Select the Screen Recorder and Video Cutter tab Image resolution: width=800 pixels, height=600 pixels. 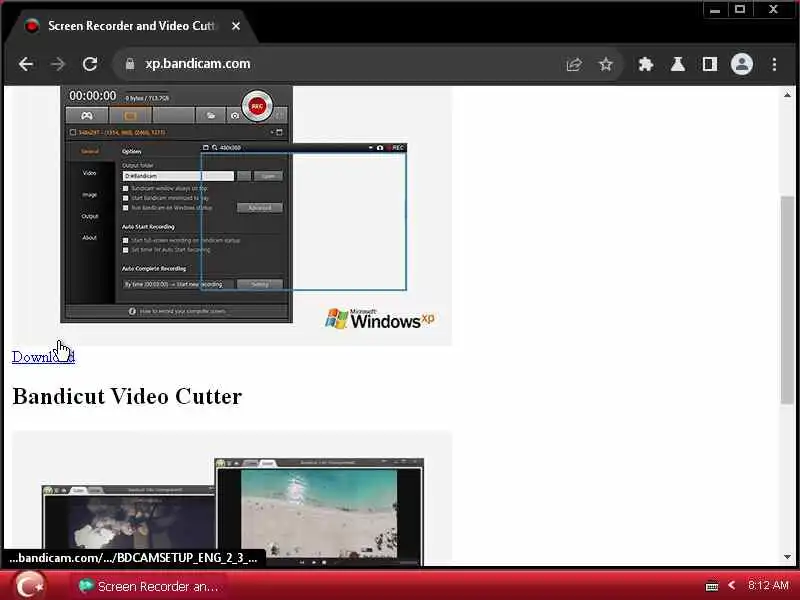click(130, 26)
